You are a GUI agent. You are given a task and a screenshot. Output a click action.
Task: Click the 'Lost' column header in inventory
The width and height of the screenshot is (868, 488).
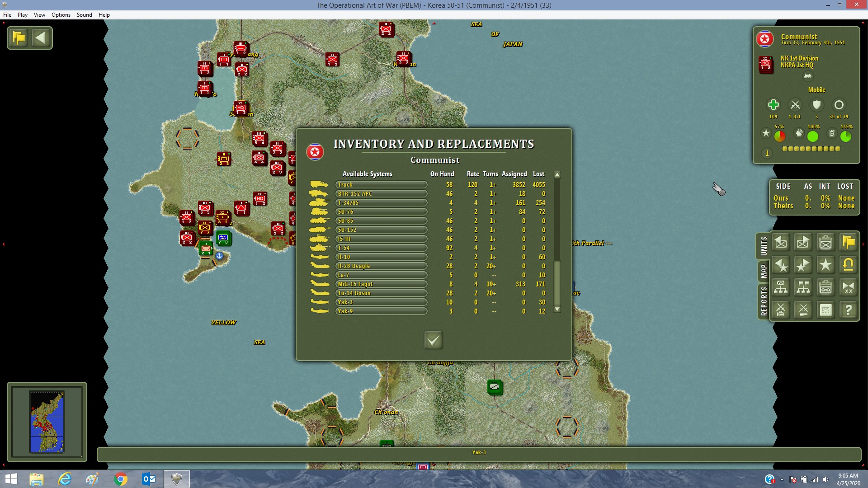click(x=538, y=174)
